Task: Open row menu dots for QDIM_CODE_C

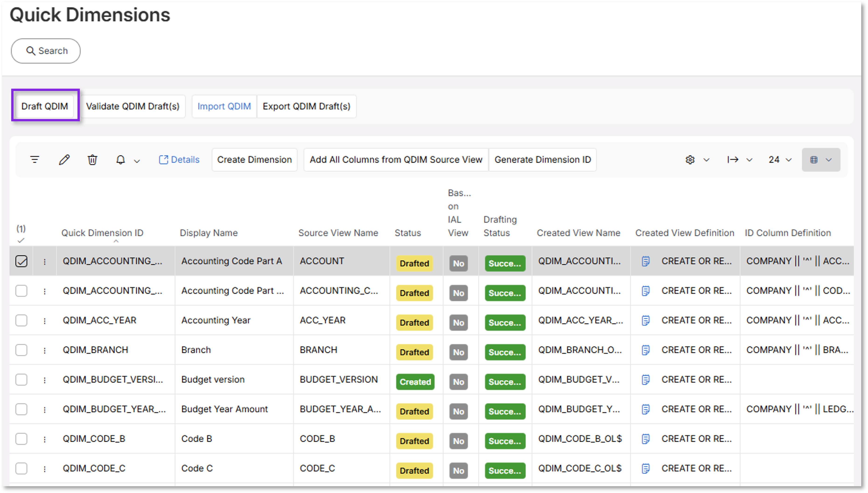Action: pyautogui.click(x=45, y=469)
